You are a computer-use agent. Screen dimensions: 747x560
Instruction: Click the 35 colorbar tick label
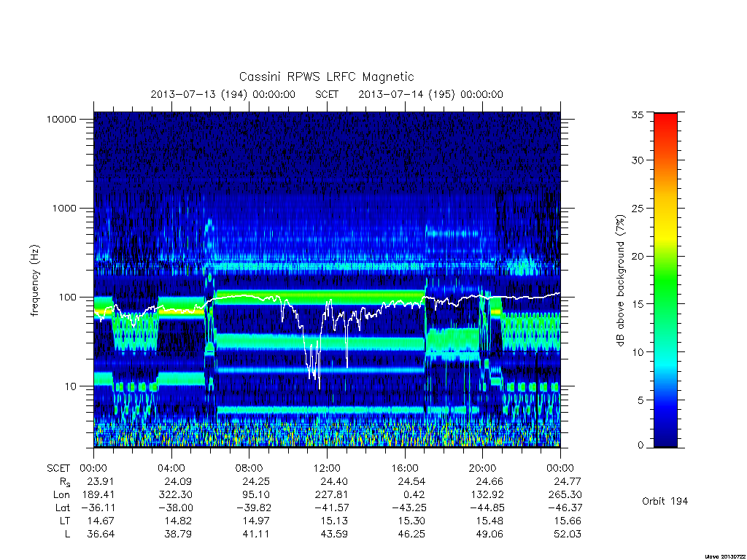tap(637, 114)
